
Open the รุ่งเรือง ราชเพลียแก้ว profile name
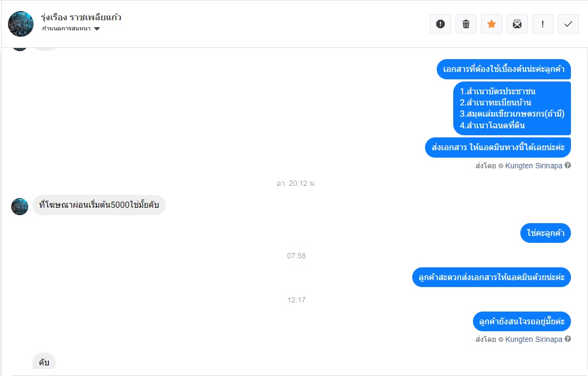[81, 17]
